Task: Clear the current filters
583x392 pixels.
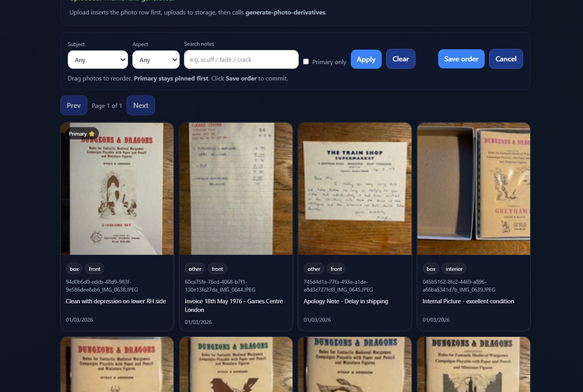Action: point(400,59)
